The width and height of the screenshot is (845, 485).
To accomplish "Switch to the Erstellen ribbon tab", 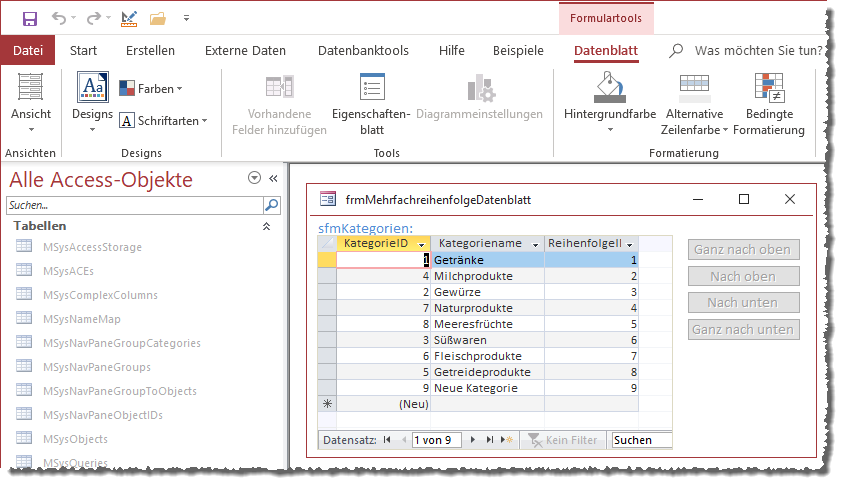I will tap(150, 51).
